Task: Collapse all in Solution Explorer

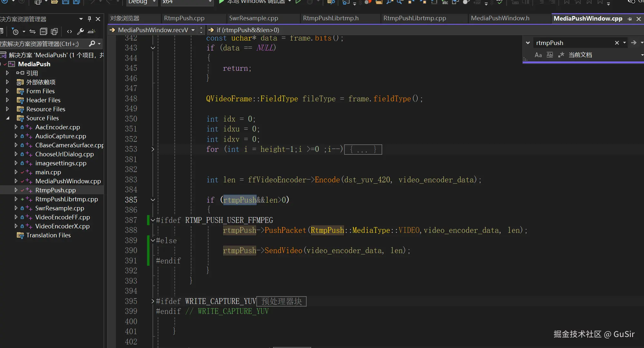Action: [x=43, y=32]
